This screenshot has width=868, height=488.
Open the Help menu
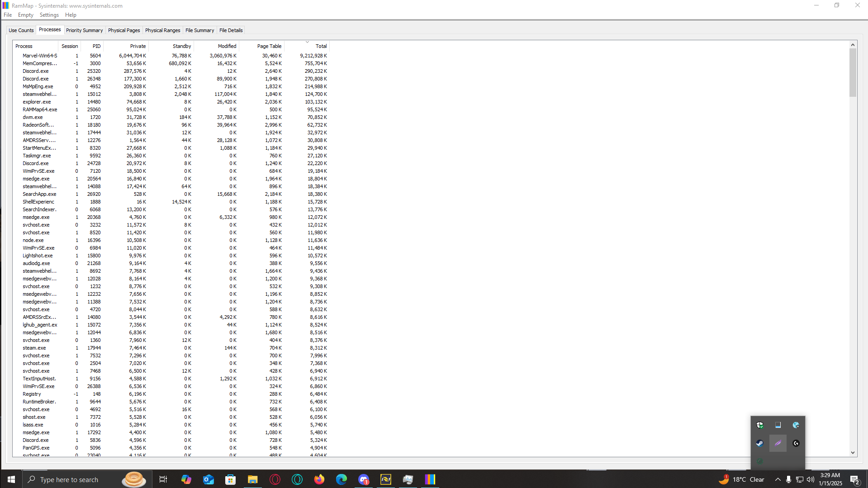point(71,15)
